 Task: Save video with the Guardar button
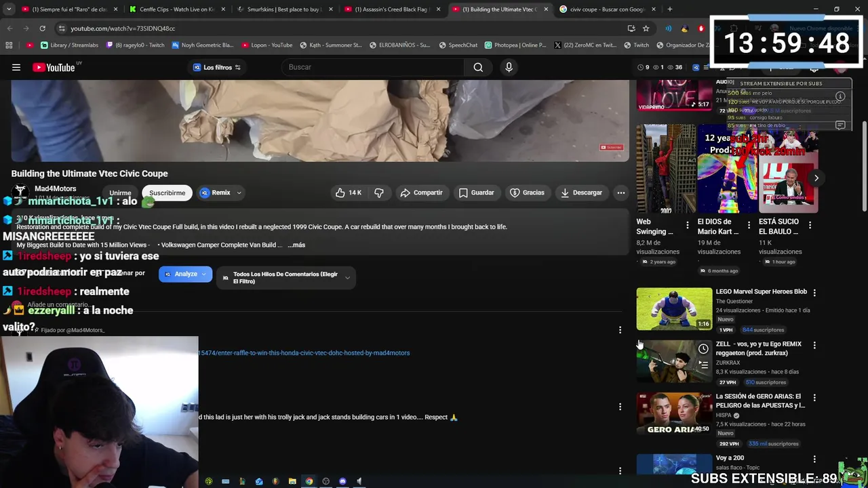(476, 192)
